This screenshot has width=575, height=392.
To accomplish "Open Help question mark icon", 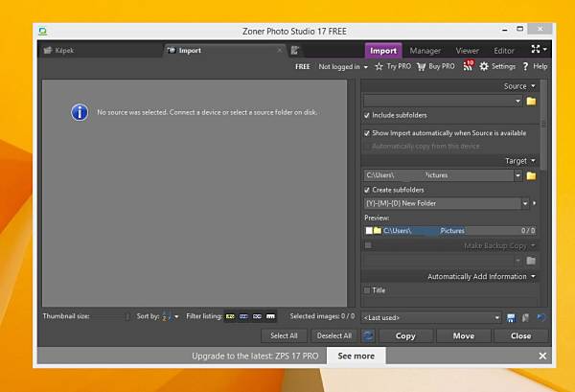I will click(525, 66).
